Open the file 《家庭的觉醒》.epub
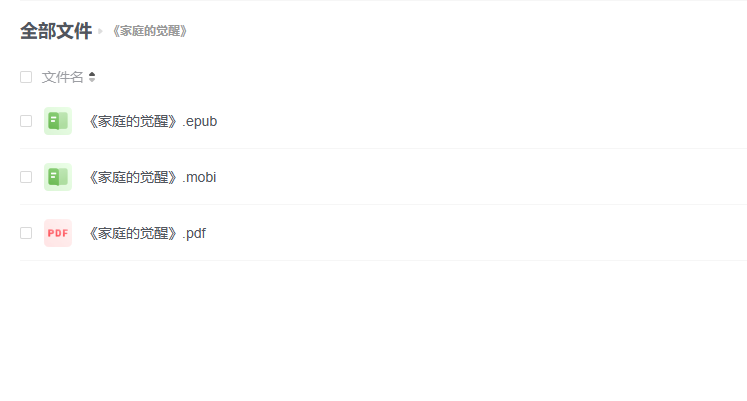 tap(152, 121)
